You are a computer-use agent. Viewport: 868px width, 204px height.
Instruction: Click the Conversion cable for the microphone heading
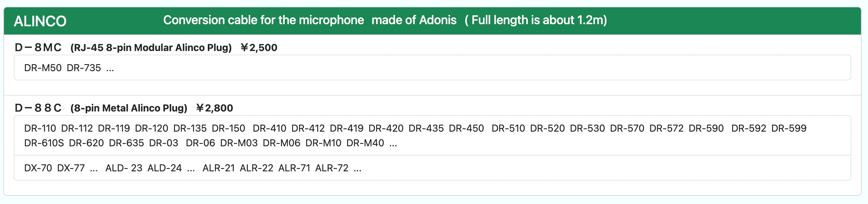(x=264, y=20)
